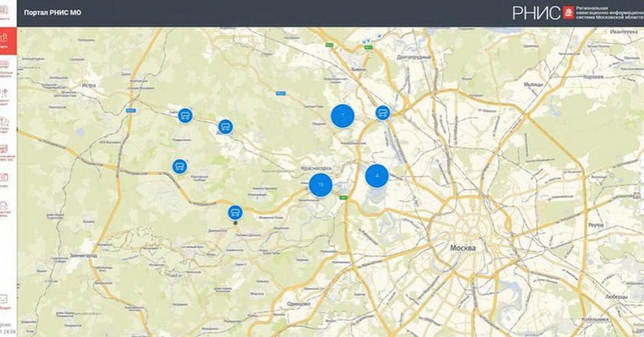Click the Долгопрудный town label
Screen dimensions: 644x337
click(x=414, y=57)
